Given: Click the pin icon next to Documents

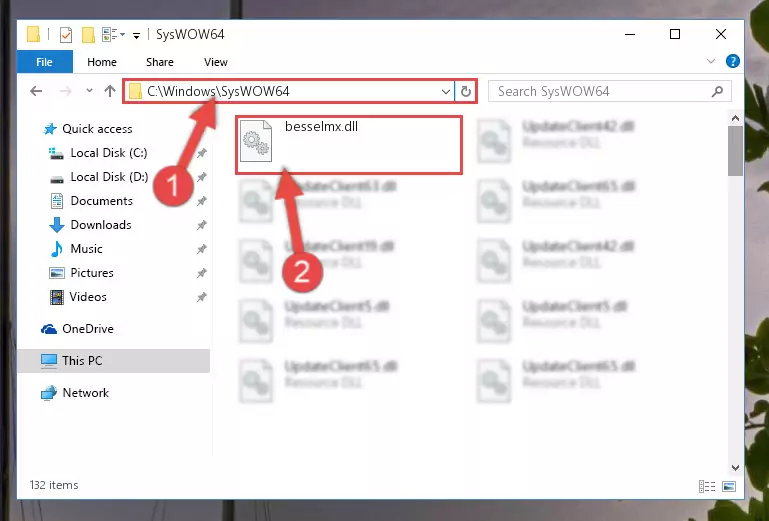Looking at the screenshot, I should pos(202,202).
